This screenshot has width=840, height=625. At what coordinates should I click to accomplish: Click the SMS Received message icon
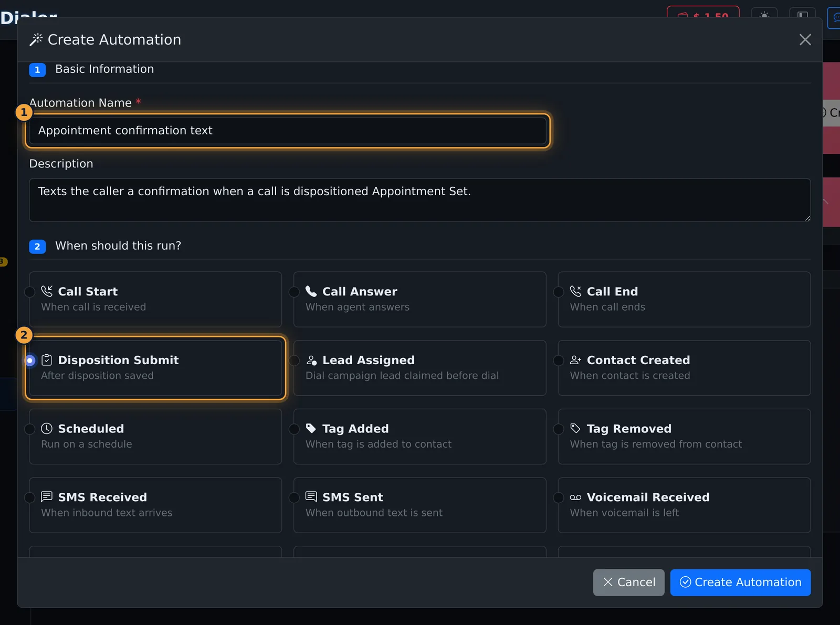pyautogui.click(x=47, y=497)
